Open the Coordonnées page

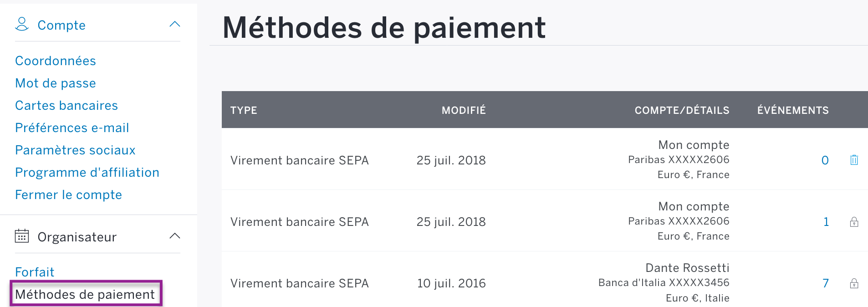click(x=56, y=61)
